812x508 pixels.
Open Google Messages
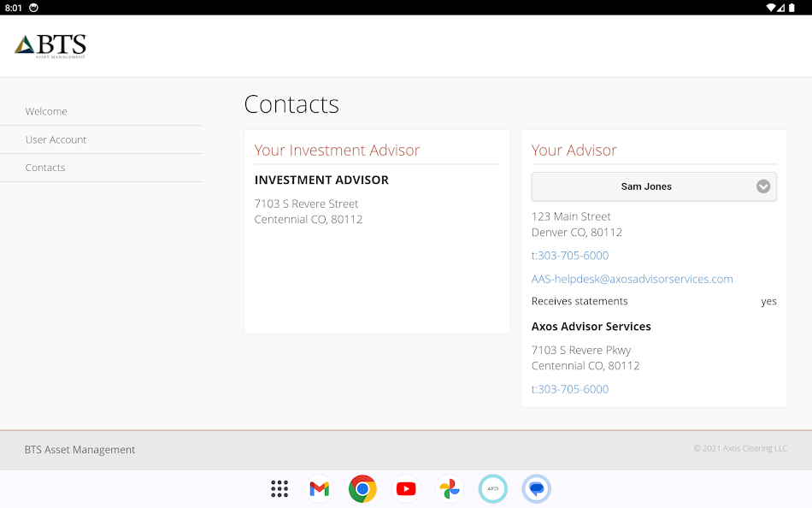point(536,488)
